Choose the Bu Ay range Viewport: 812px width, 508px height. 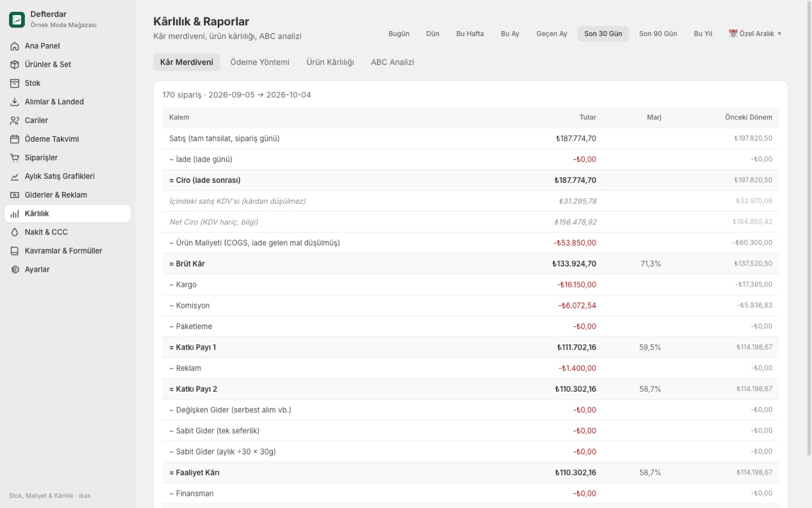coord(510,34)
